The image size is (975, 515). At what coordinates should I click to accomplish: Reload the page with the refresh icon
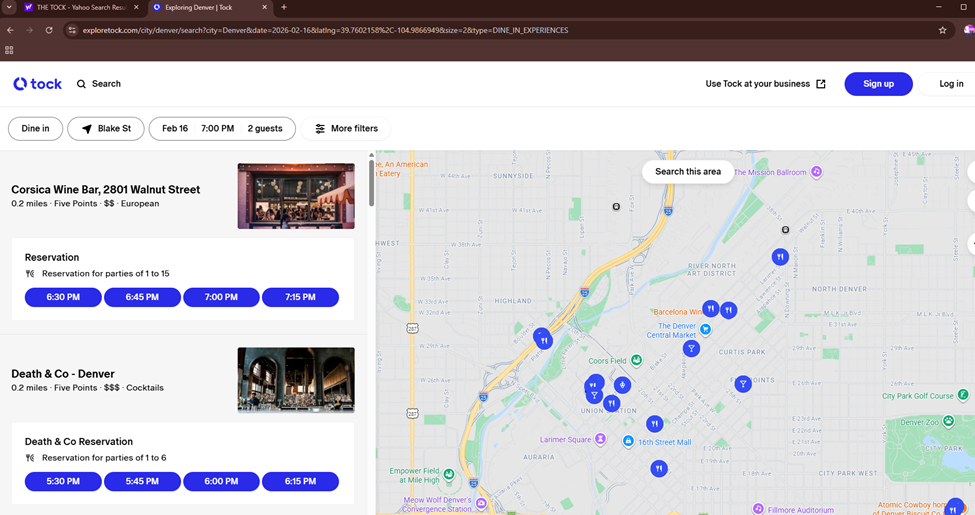[x=49, y=30]
